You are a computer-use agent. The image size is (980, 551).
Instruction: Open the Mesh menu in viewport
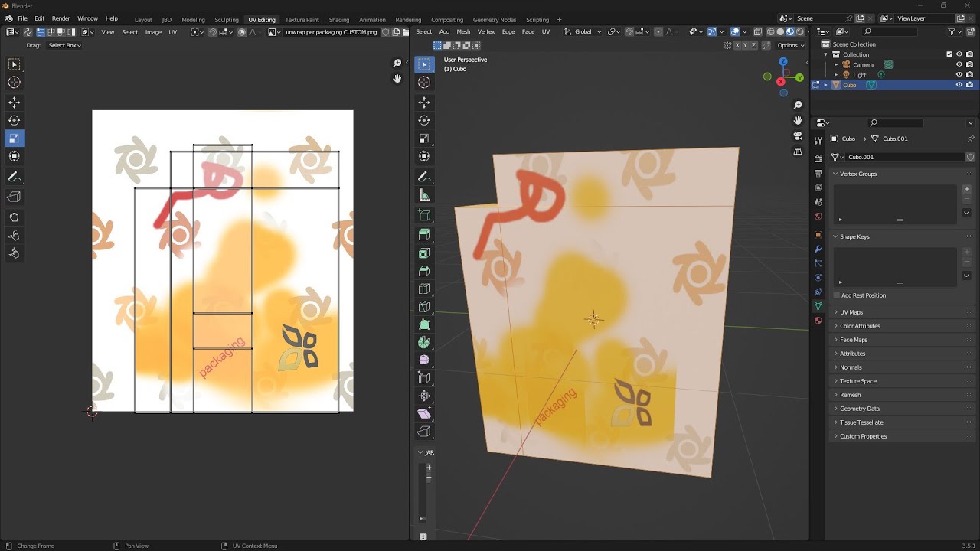point(463,32)
